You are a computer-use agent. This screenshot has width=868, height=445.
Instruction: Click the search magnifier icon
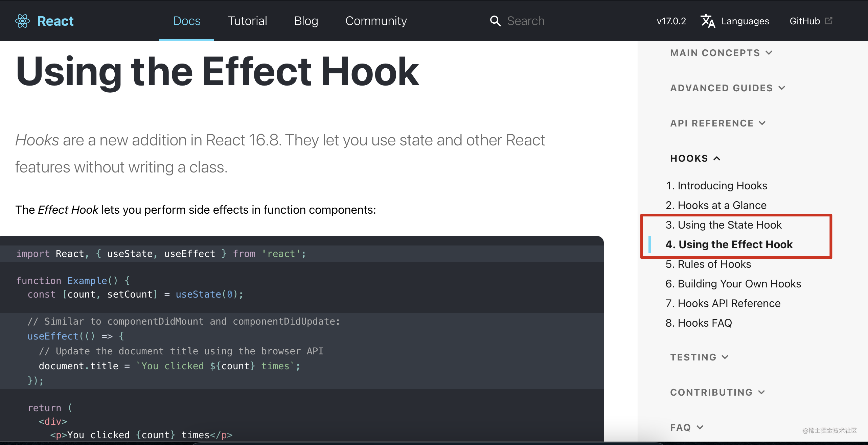495,21
